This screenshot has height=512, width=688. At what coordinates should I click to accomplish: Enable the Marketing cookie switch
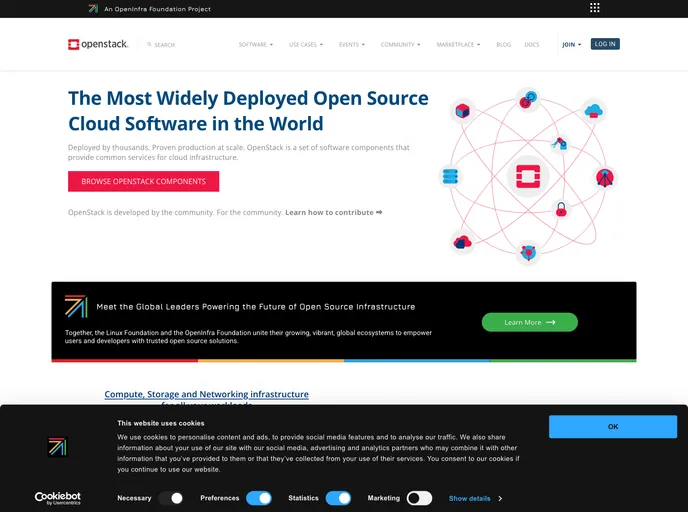(419, 498)
